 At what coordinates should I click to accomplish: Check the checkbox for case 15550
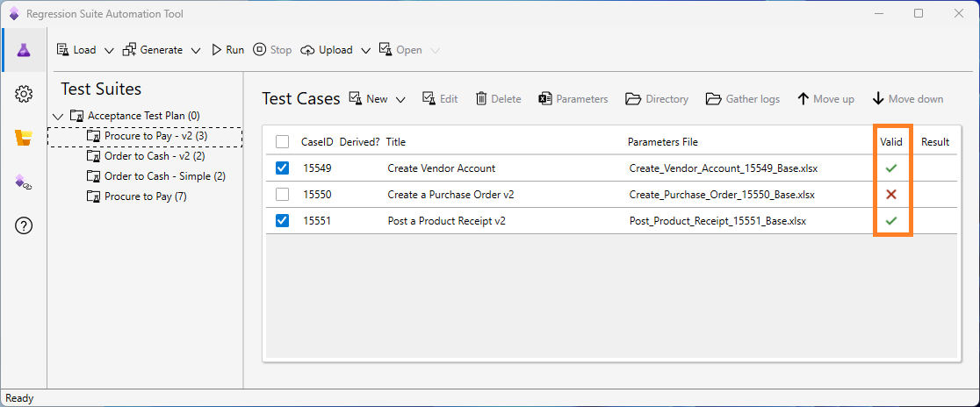click(x=282, y=195)
